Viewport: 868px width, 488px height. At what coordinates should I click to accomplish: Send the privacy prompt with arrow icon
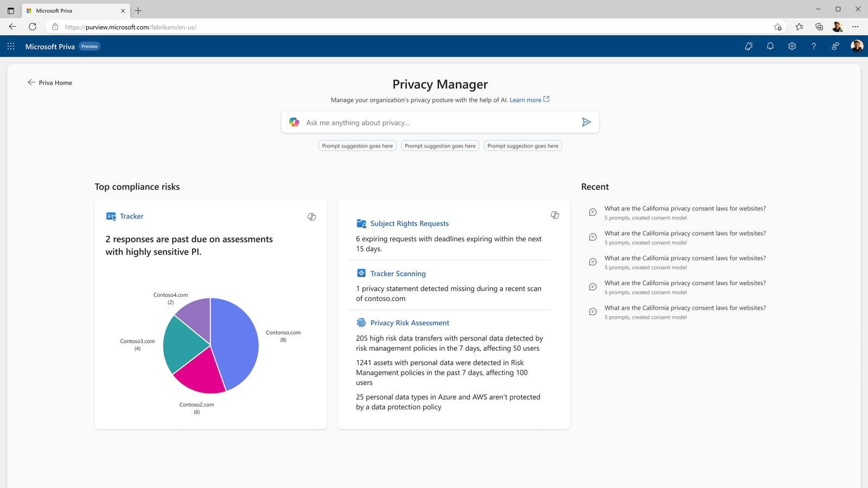tap(586, 122)
